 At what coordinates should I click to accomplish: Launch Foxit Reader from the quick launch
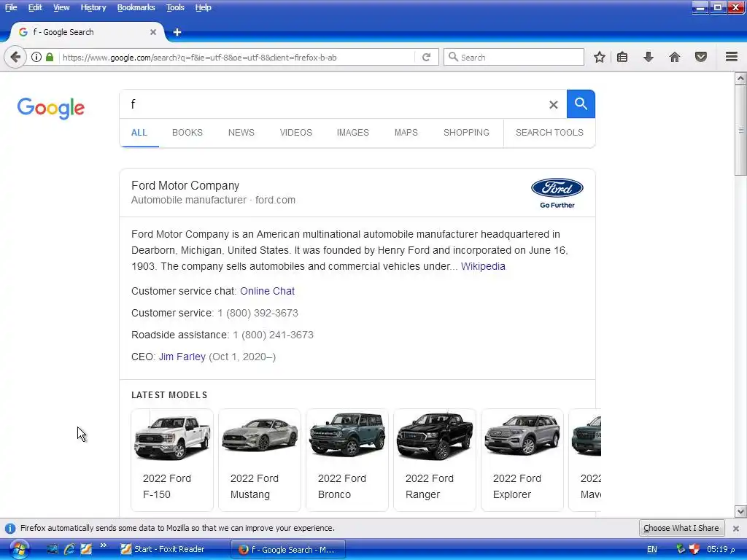pos(86,549)
